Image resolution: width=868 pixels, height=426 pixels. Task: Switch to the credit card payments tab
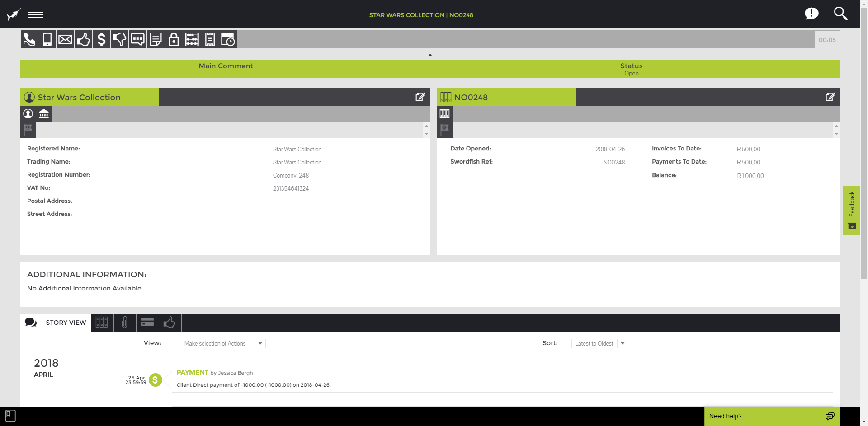[147, 323]
